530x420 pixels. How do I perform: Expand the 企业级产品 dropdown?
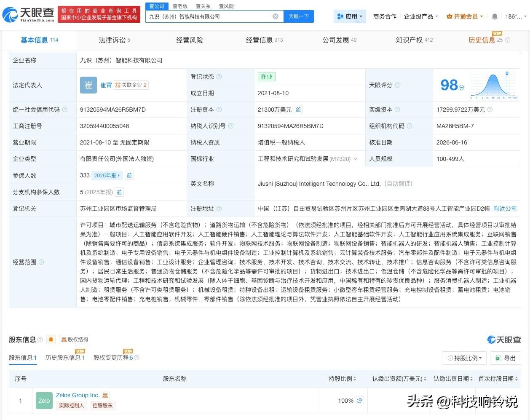pyautogui.click(x=421, y=16)
